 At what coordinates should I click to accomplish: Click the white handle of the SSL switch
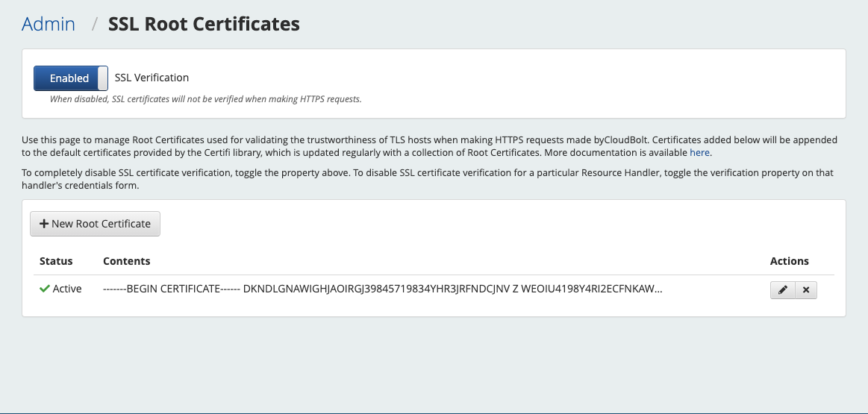click(103, 78)
